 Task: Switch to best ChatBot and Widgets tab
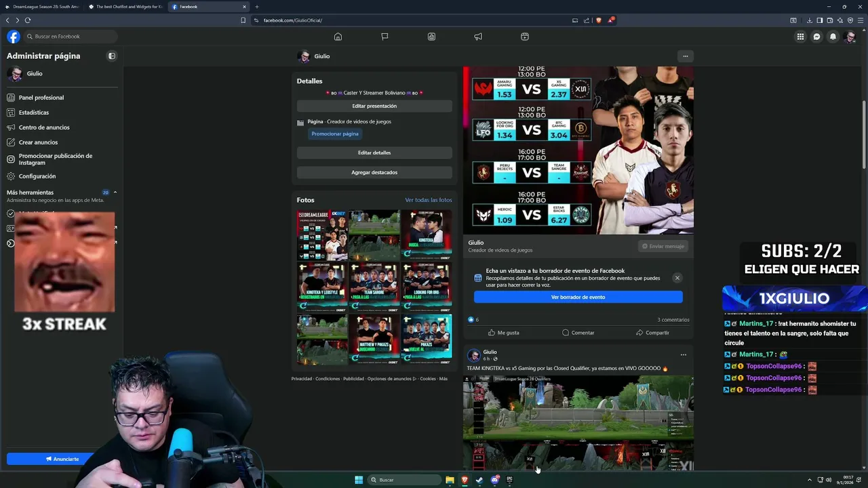pyautogui.click(x=125, y=7)
